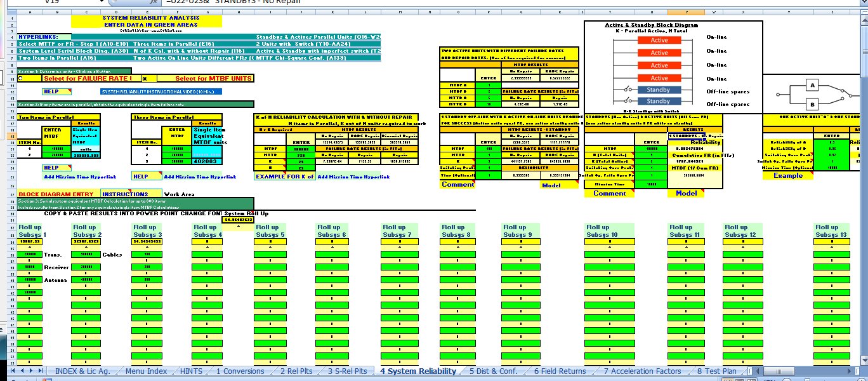The width and height of the screenshot is (868, 381).
Task: Switch to INDEX & Lic Ag. sheet tab
Action: click(82, 371)
